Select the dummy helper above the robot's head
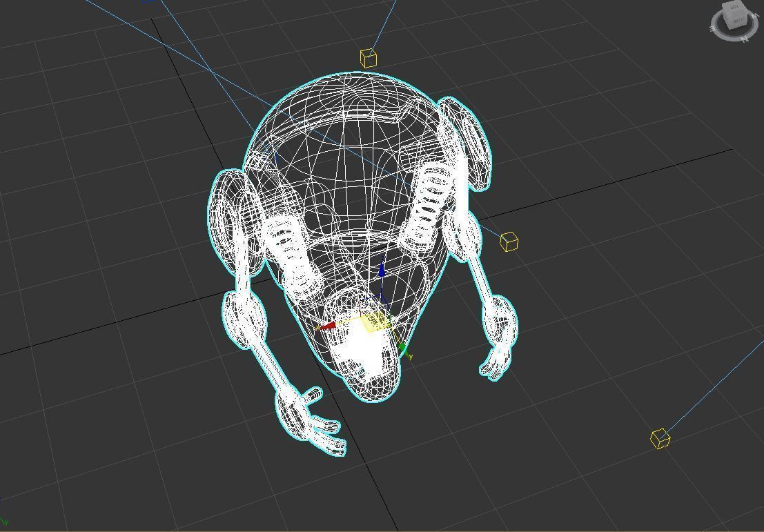The image size is (764, 532). (369, 57)
